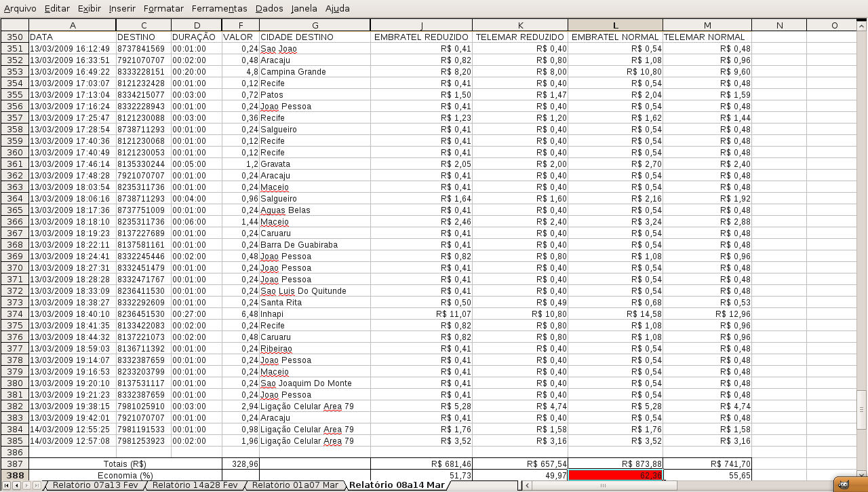
Task: Click the TELEMAR REDUZIDO header cell
Action: pos(520,37)
